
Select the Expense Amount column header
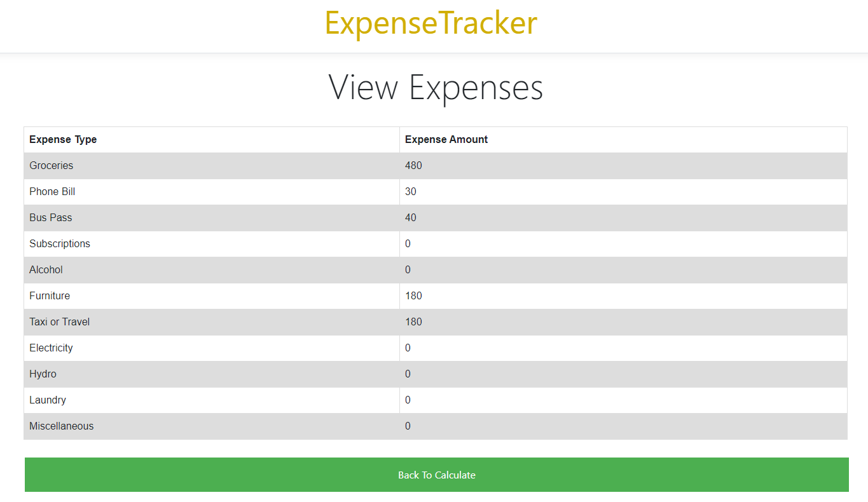445,139
